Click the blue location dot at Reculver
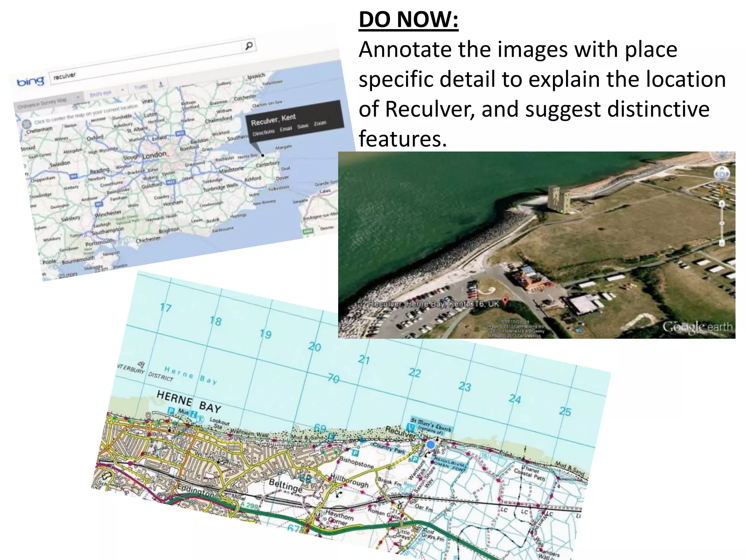The image size is (747, 560). (431, 444)
